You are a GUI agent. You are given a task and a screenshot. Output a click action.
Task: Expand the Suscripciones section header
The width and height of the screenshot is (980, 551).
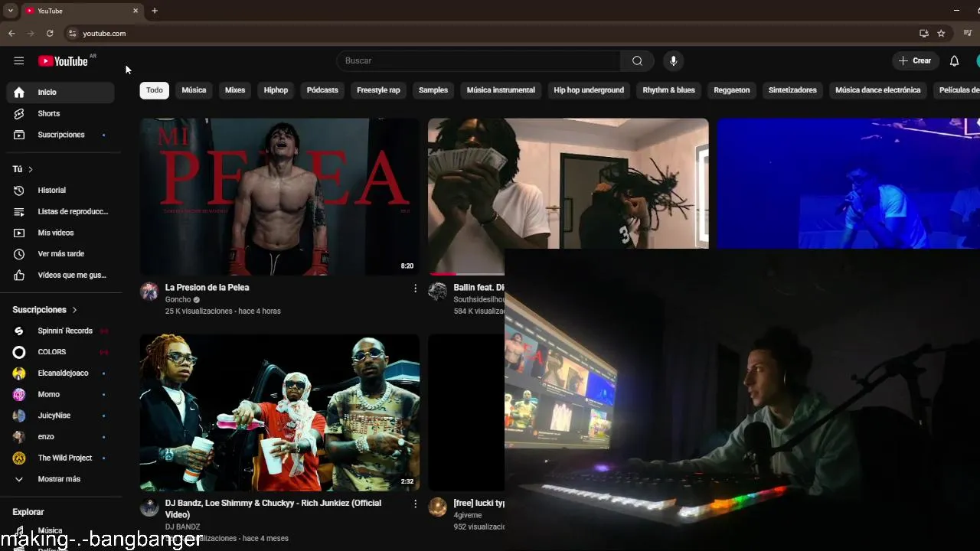pos(45,310)
